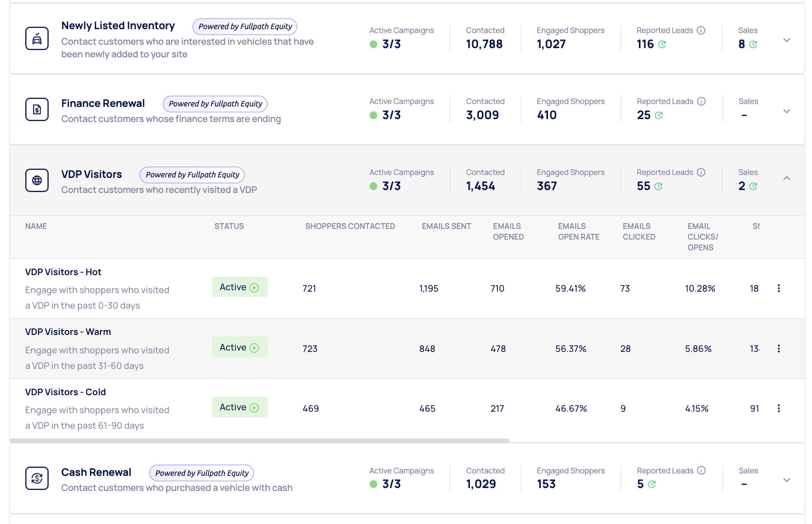The height and width of the screenshot is (524, 812).
Task: Click refresh icon next to VDP Visitors Sales
Action: pyautogui.click(x=753, y=187)
